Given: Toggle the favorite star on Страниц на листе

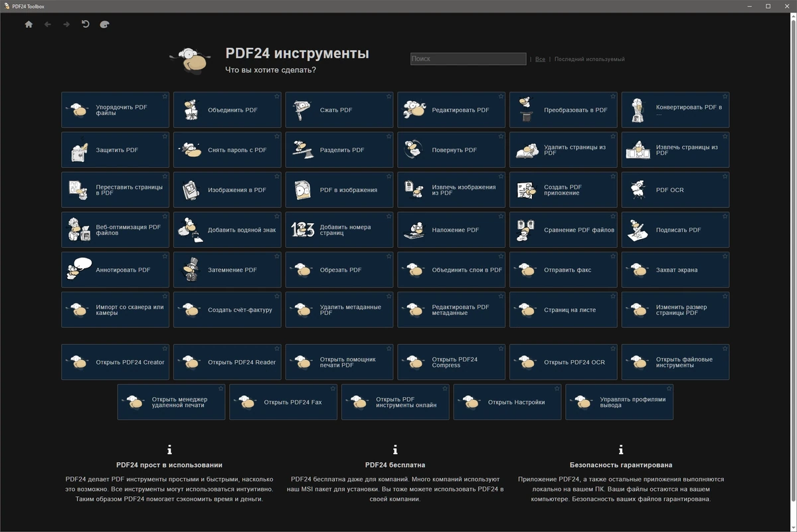Looking at the screenshot, I should [614, 296].
